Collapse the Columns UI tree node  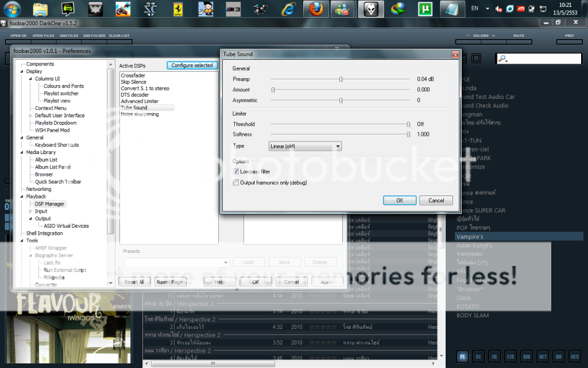pos(30,79)
